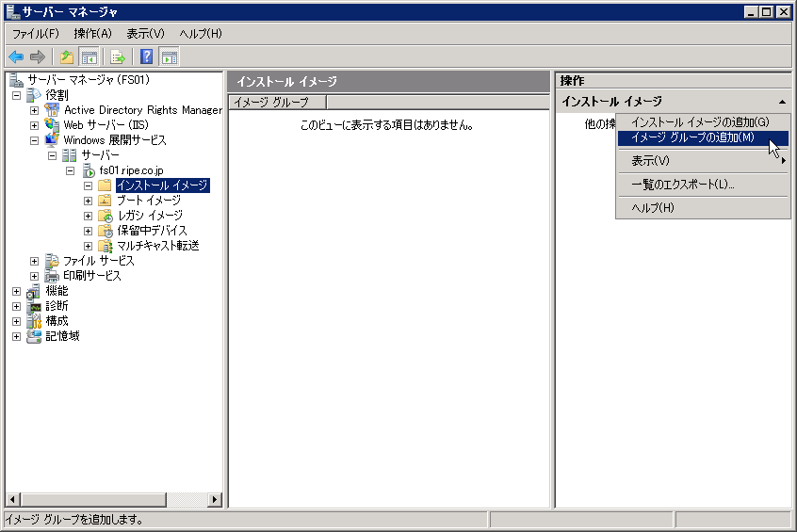Open the Help question mark toolbar icon
The height and width of the screenshot is (532, 797).
pos(146,56)
